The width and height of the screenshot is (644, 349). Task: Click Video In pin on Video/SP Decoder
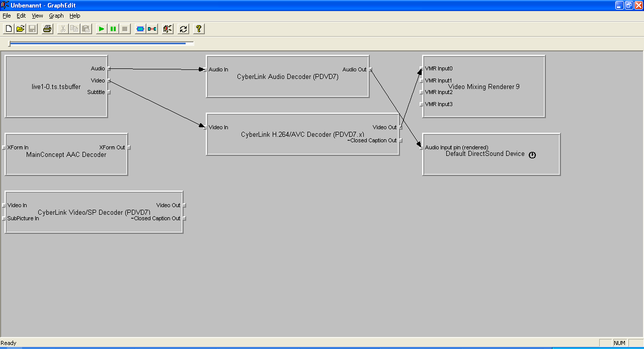tap(4, 205)
